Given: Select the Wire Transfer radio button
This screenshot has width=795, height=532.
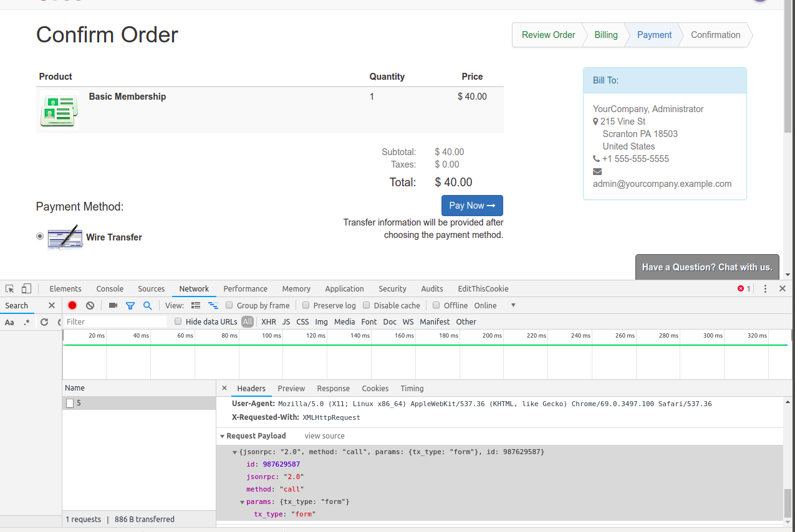Looking at the screenshot, I should [x=40, y=236].
